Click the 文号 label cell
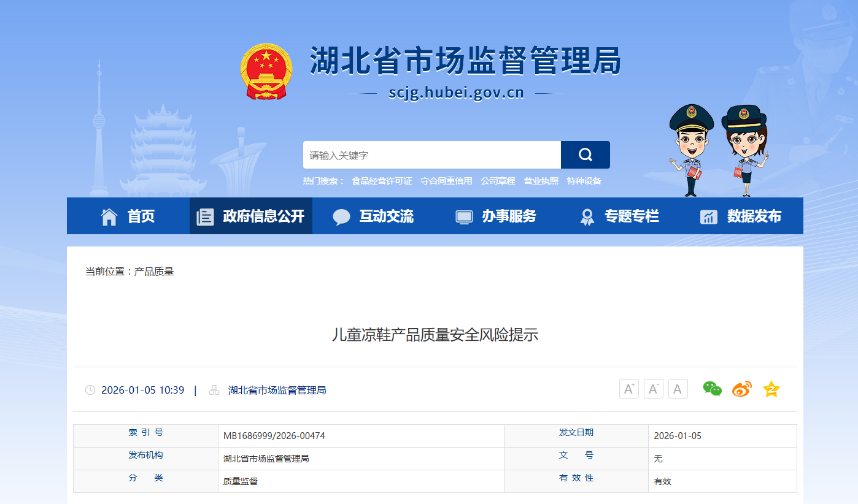The height and width of the screenshot is (504, 858). [x=576, y=459]
